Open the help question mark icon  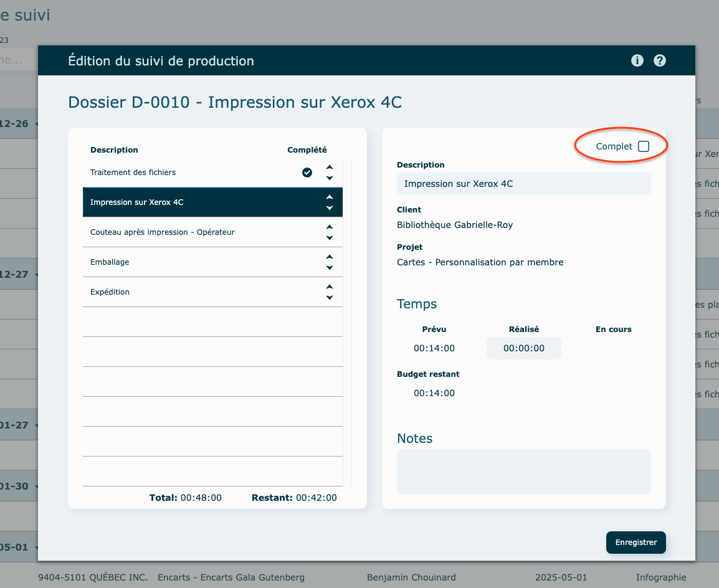pyautogui.click(x=660, y=60)
